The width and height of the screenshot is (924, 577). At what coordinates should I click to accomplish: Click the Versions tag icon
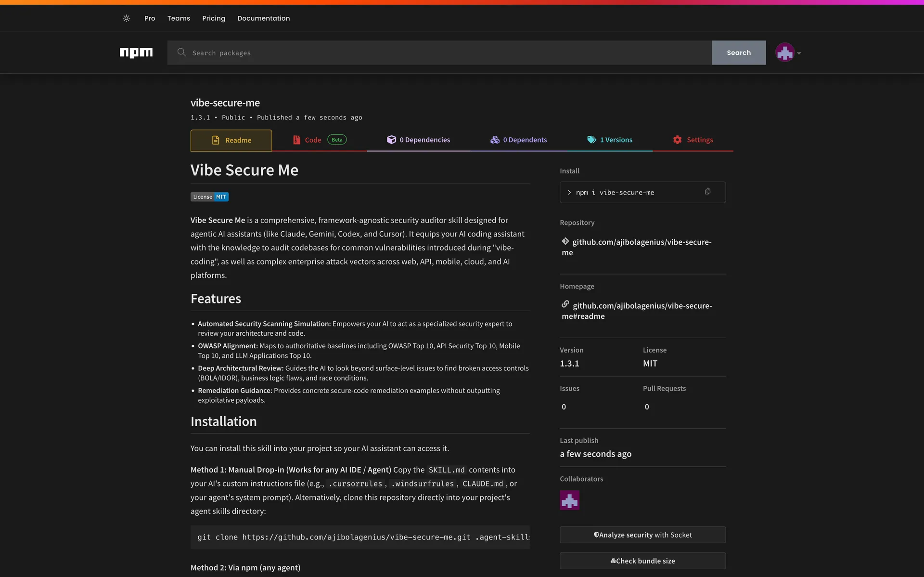(591, 140)
